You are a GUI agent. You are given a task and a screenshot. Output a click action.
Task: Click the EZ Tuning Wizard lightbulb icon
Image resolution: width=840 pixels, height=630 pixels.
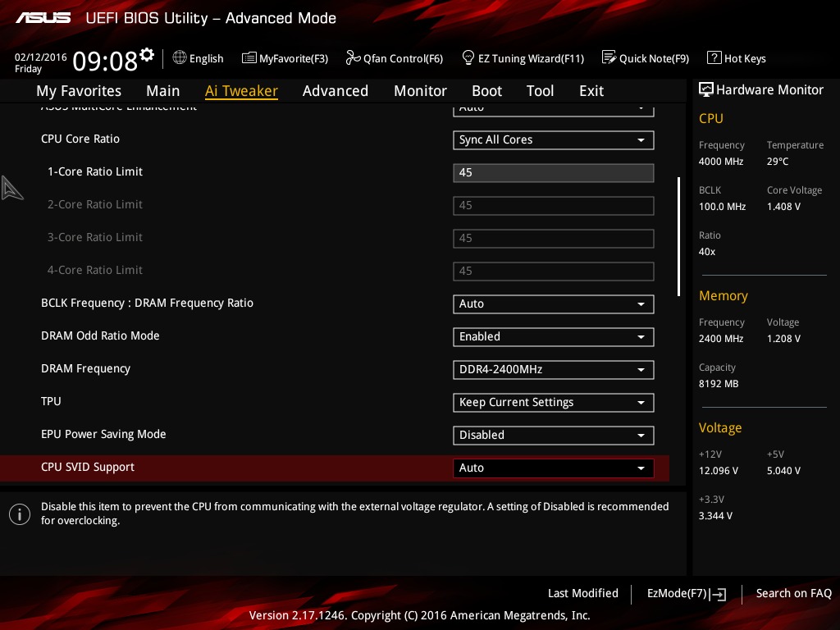(x=468, y=57)
